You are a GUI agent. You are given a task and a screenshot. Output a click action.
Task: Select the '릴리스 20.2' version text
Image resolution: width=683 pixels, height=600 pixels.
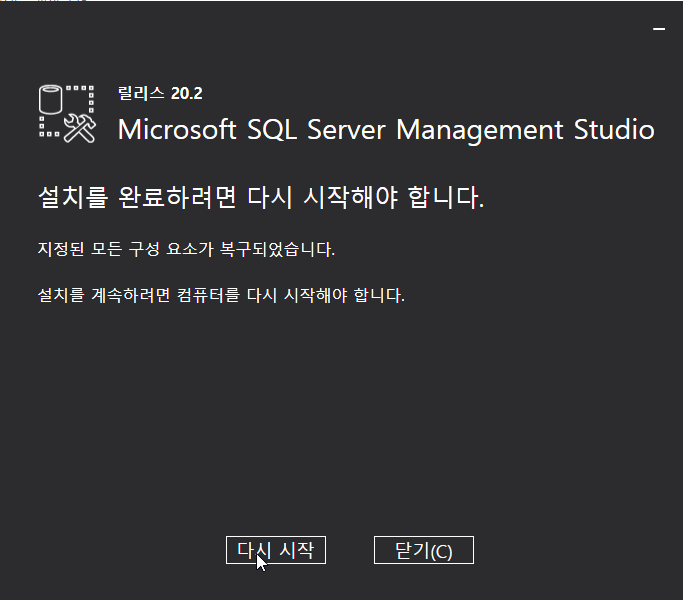click(160, 93)
